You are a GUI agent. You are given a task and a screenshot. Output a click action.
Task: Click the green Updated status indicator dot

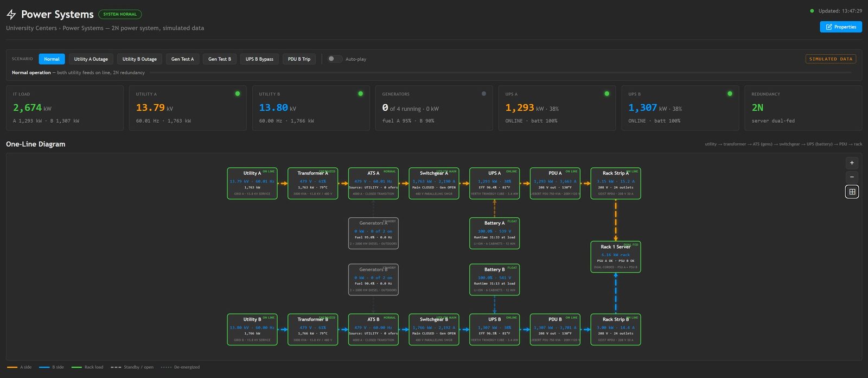(x=812, y=11)
